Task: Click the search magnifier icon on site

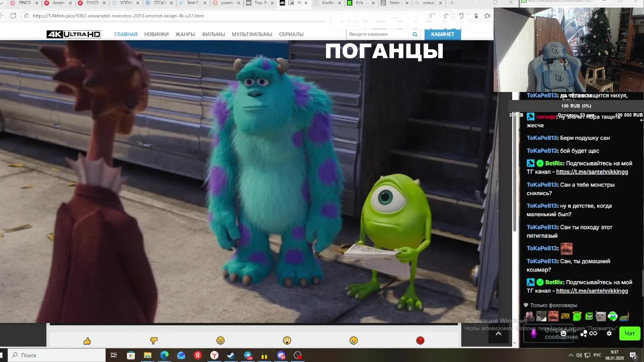Action: click(415, 34)
